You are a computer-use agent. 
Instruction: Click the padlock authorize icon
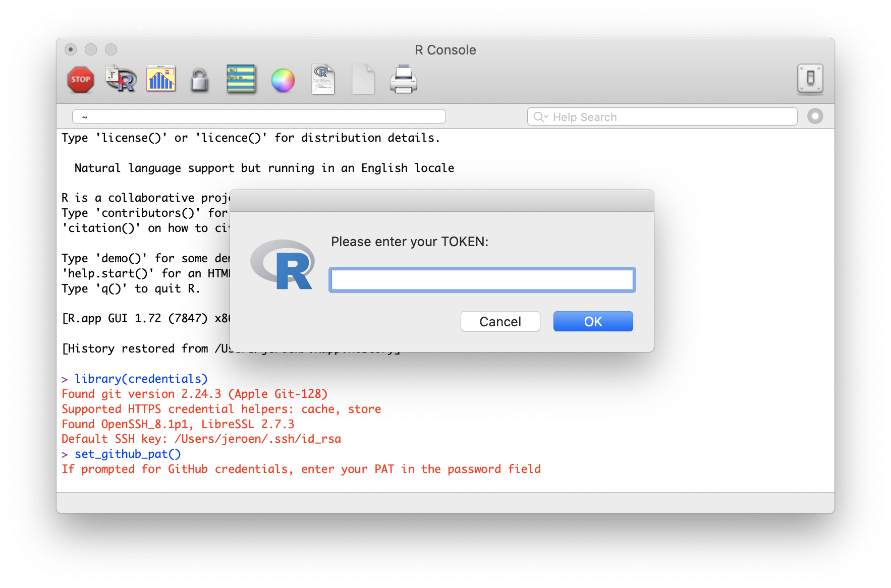point(200,79)
